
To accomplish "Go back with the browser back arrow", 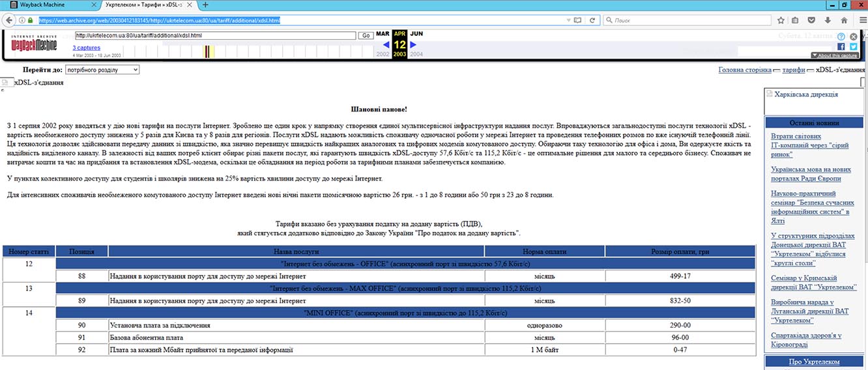I will click(x=10, y=20).
